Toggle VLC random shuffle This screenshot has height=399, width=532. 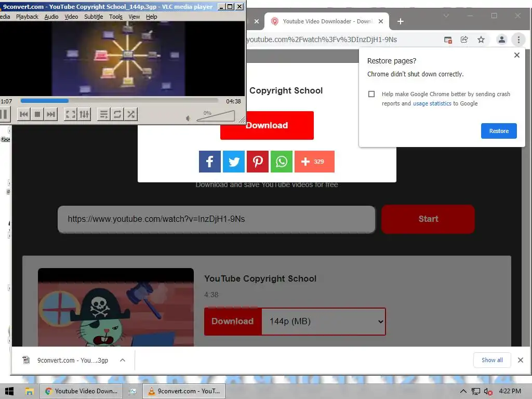pyautogui.click(x=131, y=114)
